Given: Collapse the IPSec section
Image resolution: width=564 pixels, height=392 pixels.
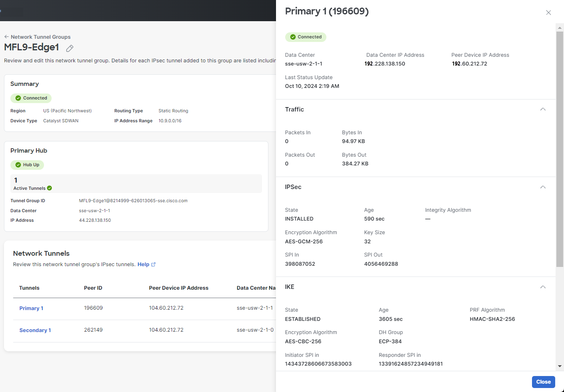Looking at the screenshot, I should [543, 187].
